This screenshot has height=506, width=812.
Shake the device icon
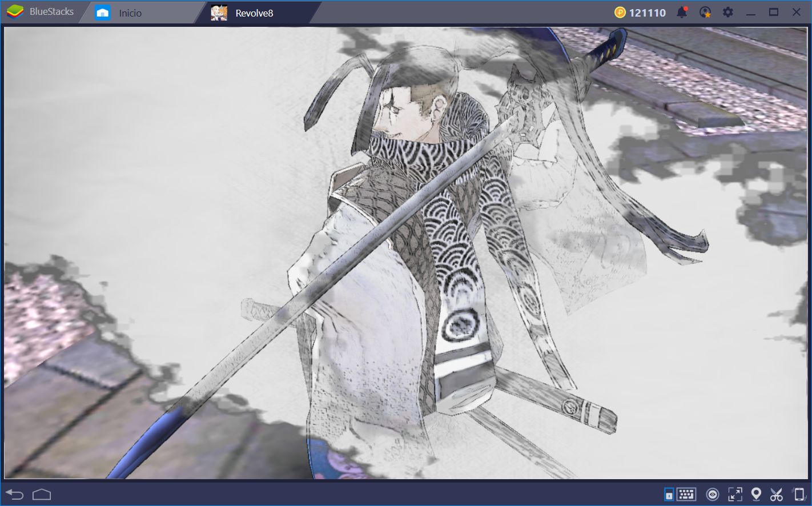tap(798, 494)
